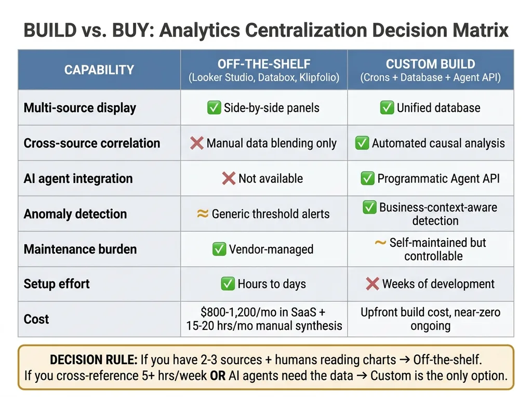Click the checkmark beside Business-context-aware detection

pyautogui.click(x=369, y=207)
